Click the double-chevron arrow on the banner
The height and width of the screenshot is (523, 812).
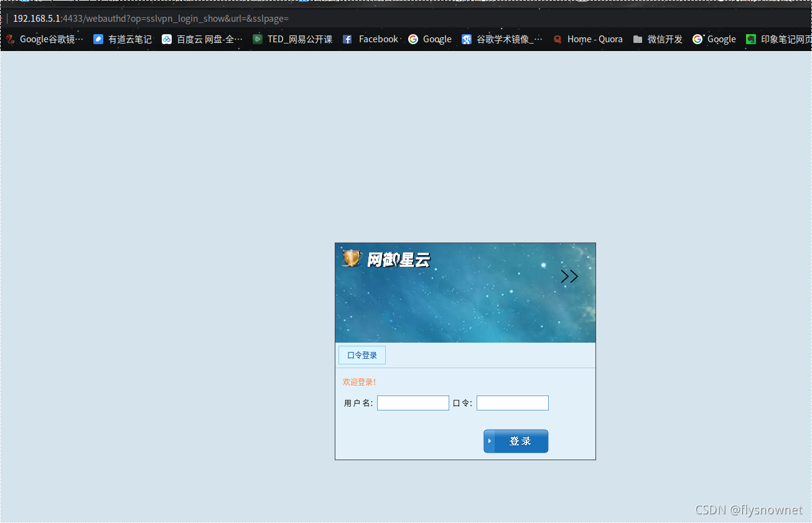(569, 277)
